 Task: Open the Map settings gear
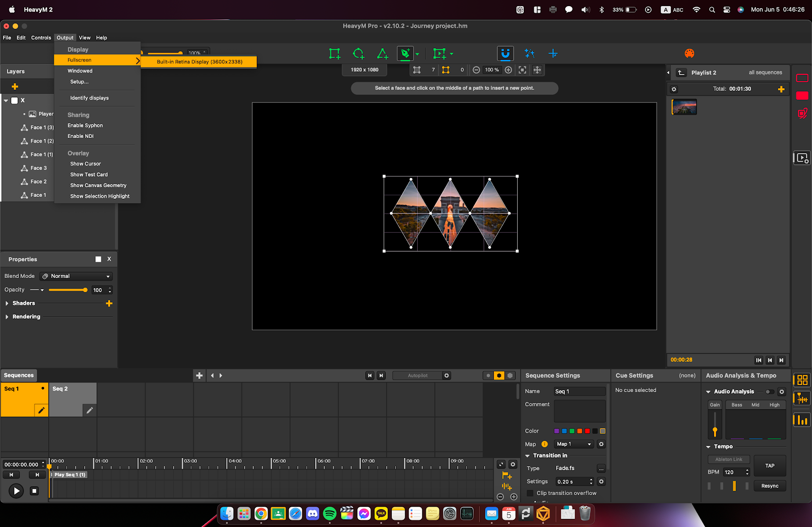(x=601, y=444)
